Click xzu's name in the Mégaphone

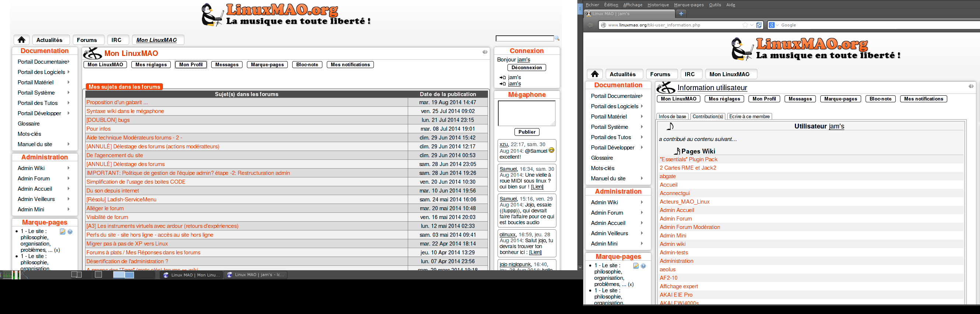pos(504,145)
